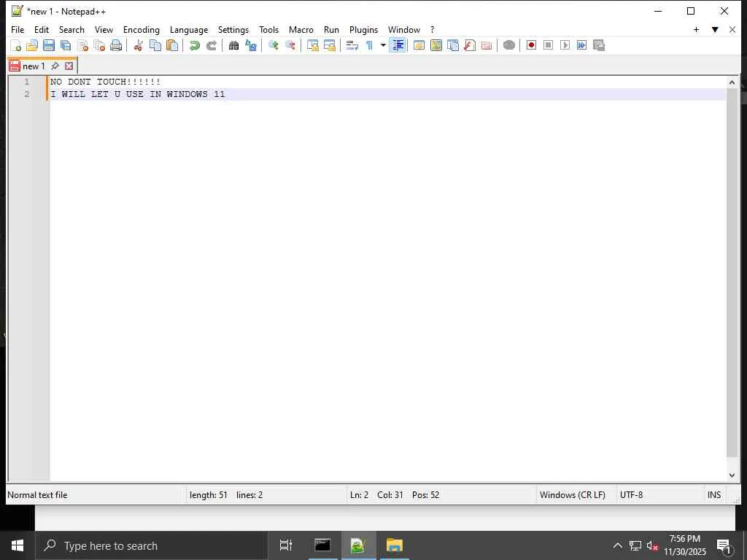Show the Document Map panel icon
This screenshot has height=560, width=747.
[436, 45]
